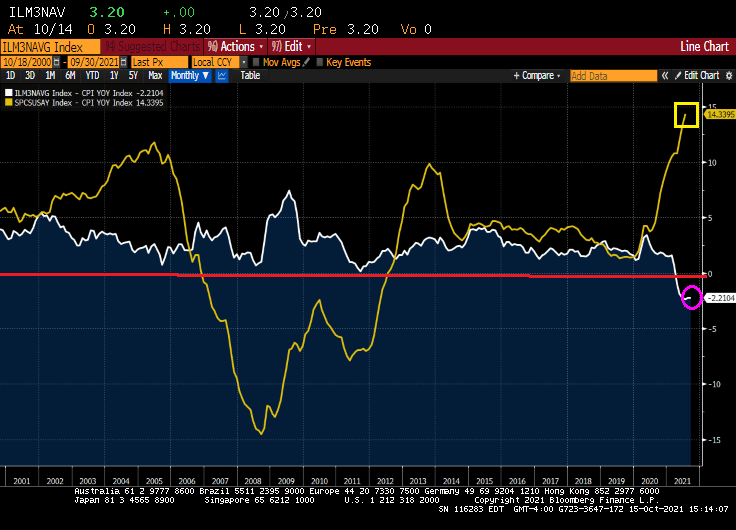This screenshot has width=736, height=530.
Task: Open chart settings gear icon
Action: click(728, 76)
